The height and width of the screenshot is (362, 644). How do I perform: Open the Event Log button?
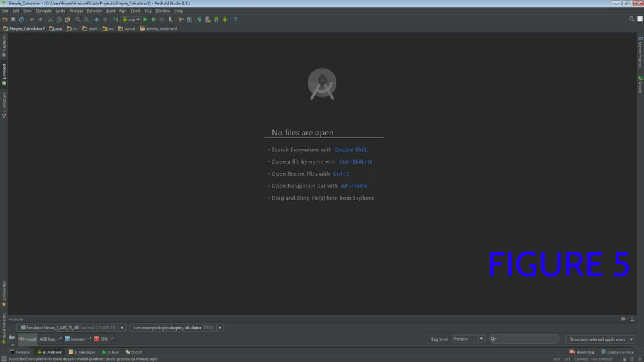coord(582,352)
